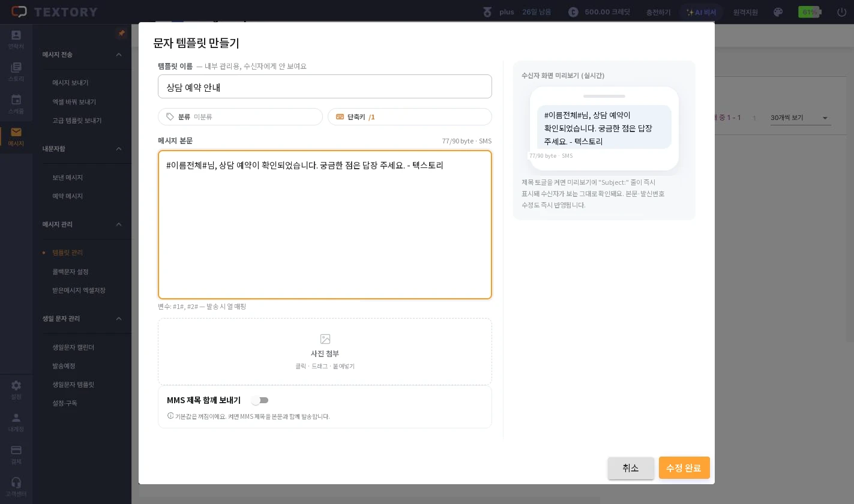Open the 30개씩 보기 dropdown
The width and height of the screenshot is (854, 504).
point(801,118)
